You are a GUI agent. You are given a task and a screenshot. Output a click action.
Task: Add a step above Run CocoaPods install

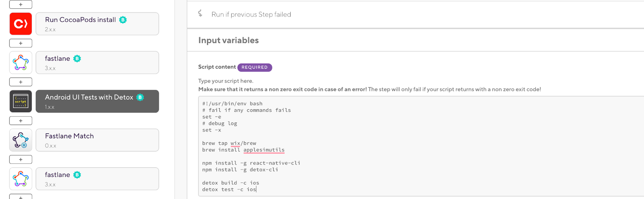(21, 4)
